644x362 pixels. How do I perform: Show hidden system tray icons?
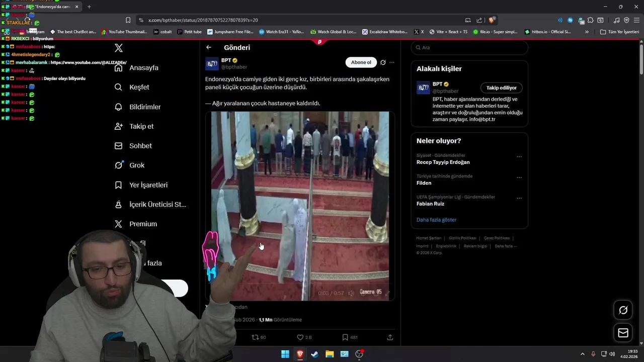583,354
